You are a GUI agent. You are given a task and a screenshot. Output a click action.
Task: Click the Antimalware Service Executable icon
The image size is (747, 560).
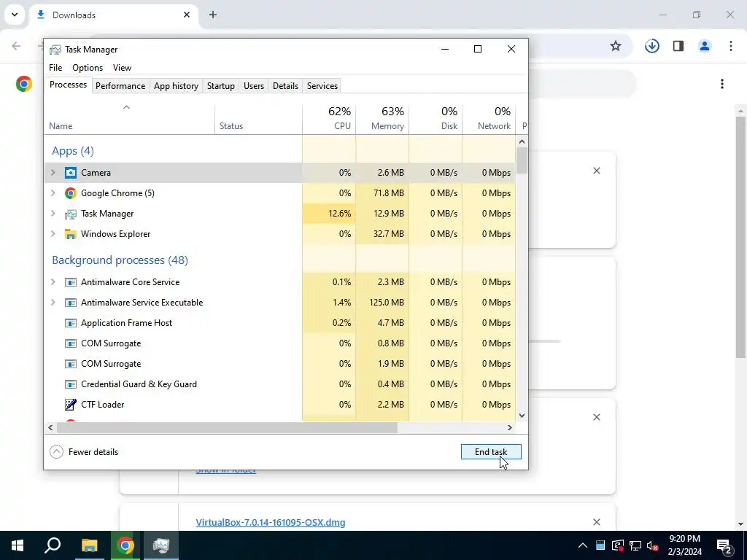(71, 303)
